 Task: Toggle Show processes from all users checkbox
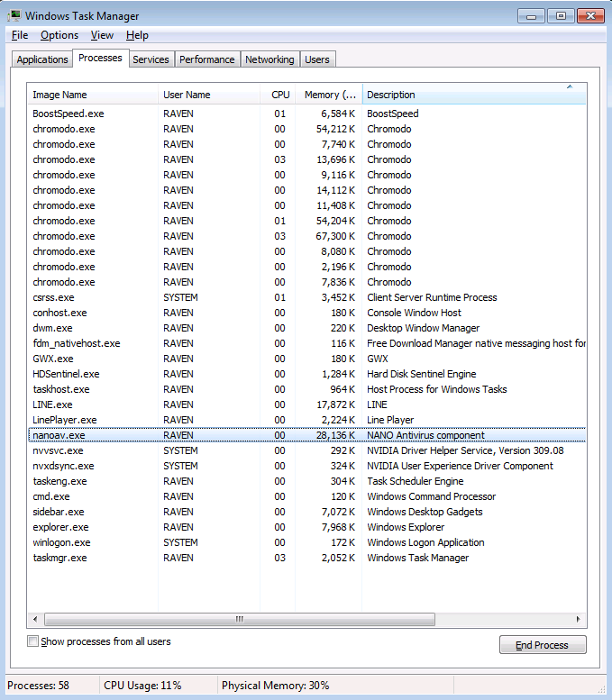[33, 642]
